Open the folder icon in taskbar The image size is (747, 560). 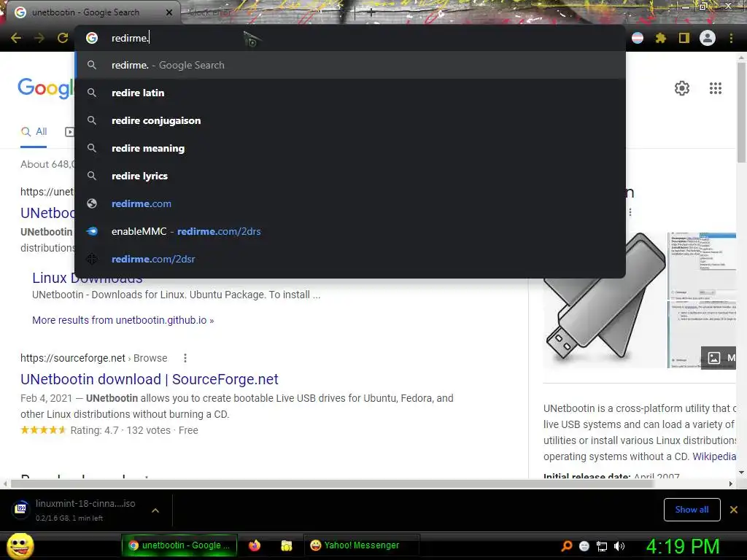click(x=286, y=545)
